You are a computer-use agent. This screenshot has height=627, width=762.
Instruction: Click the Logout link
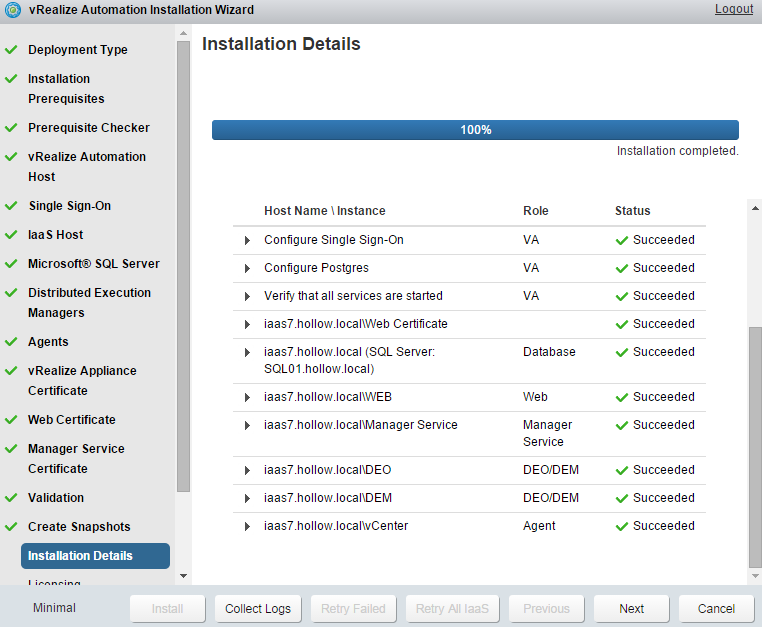click(733, 9)
